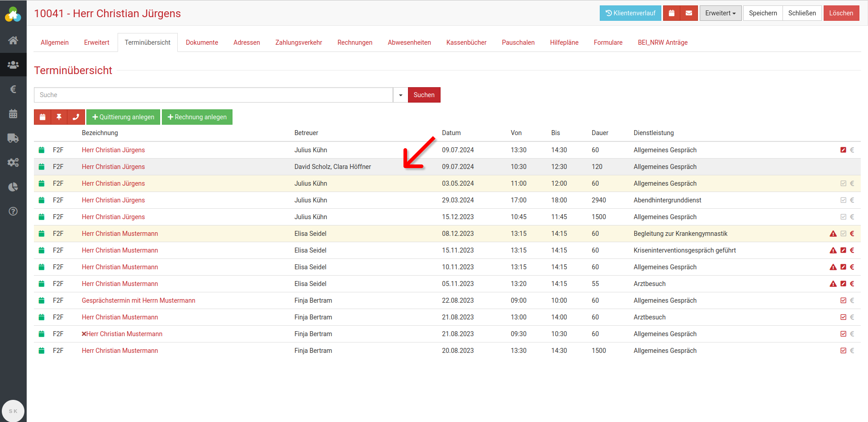Open the clients group icon in sidebar

coord(13,65)
